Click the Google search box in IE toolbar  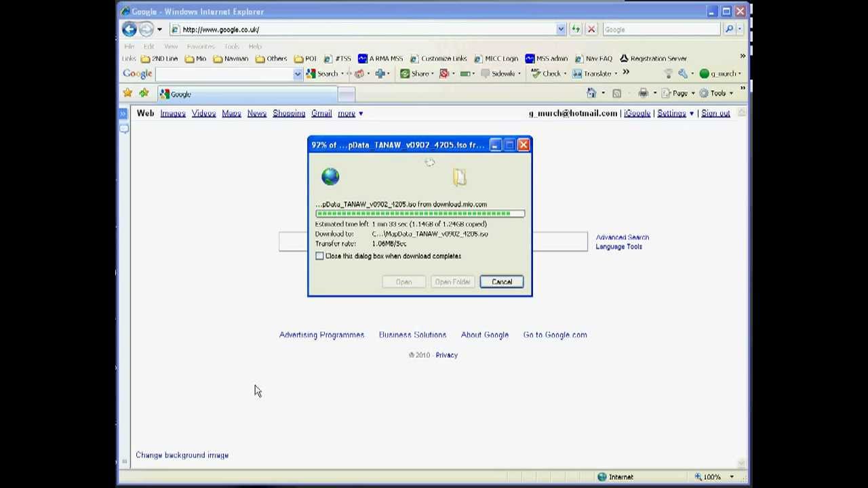coord(661,29)
